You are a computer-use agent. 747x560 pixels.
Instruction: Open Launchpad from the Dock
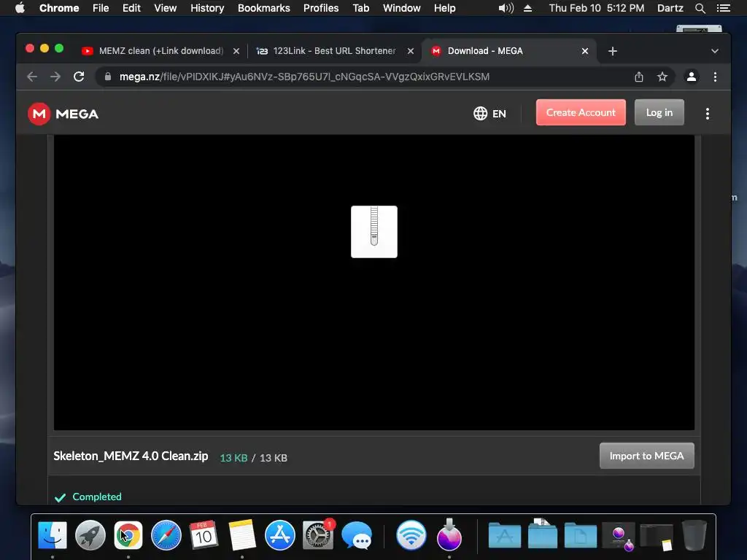click(90, 535)
